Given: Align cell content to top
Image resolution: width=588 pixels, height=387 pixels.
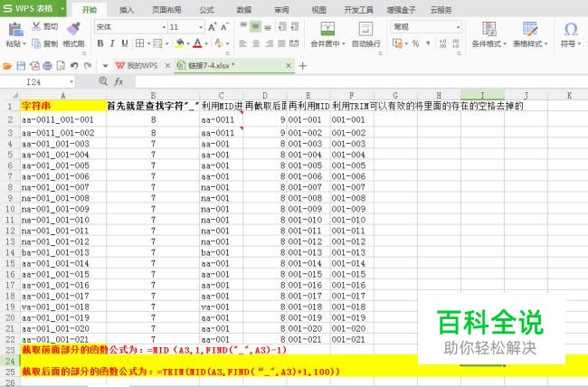Looking at the screenshot, I should click(243, 26).
